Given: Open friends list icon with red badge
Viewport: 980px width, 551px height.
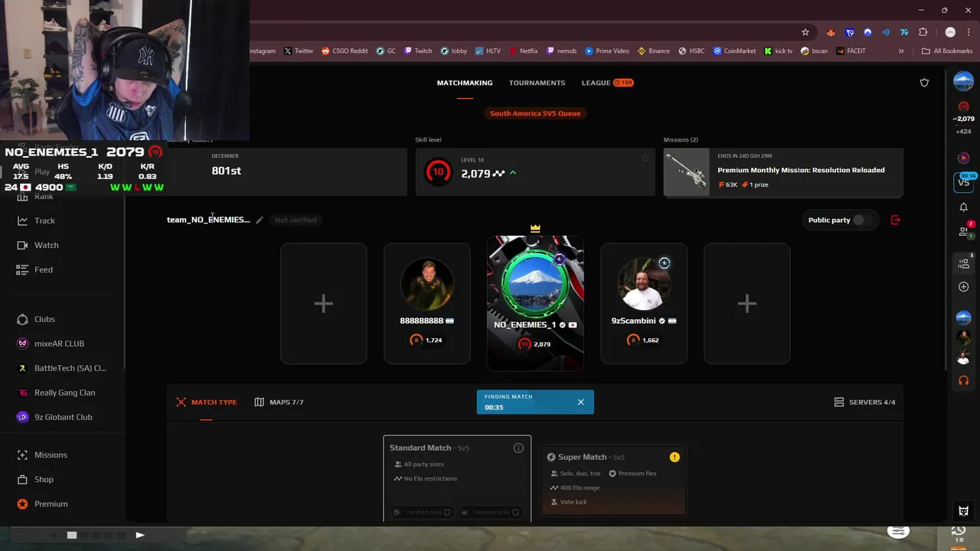Looking at the screenshot, I should pos(964,230).
